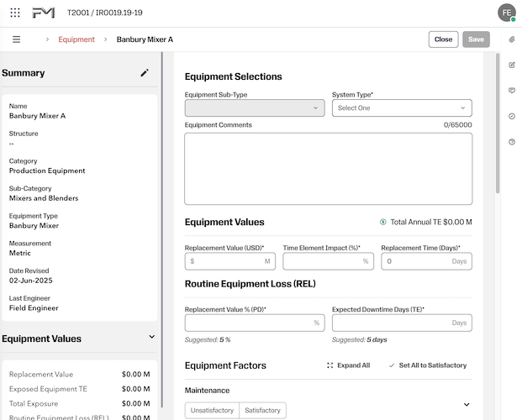This screenshot has width=522, height=420.
Task: Open the FE user profile avatar
Action: [x=506, y=13]
